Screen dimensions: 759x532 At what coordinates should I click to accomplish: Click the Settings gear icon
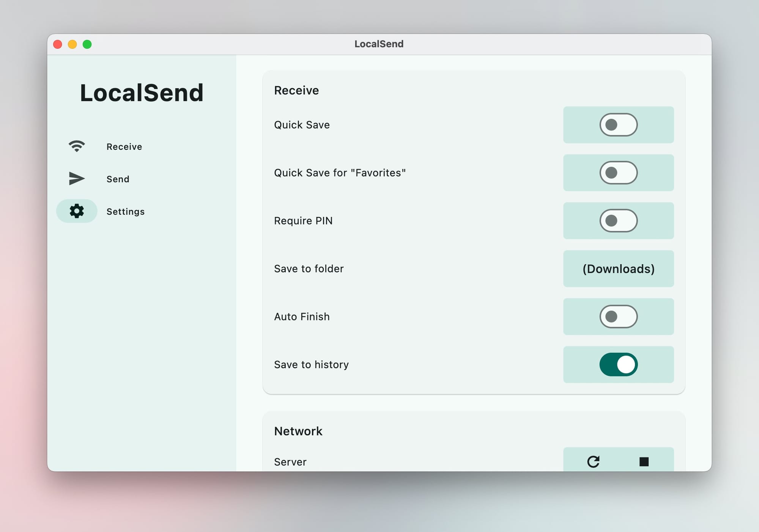tap(77, 211)
